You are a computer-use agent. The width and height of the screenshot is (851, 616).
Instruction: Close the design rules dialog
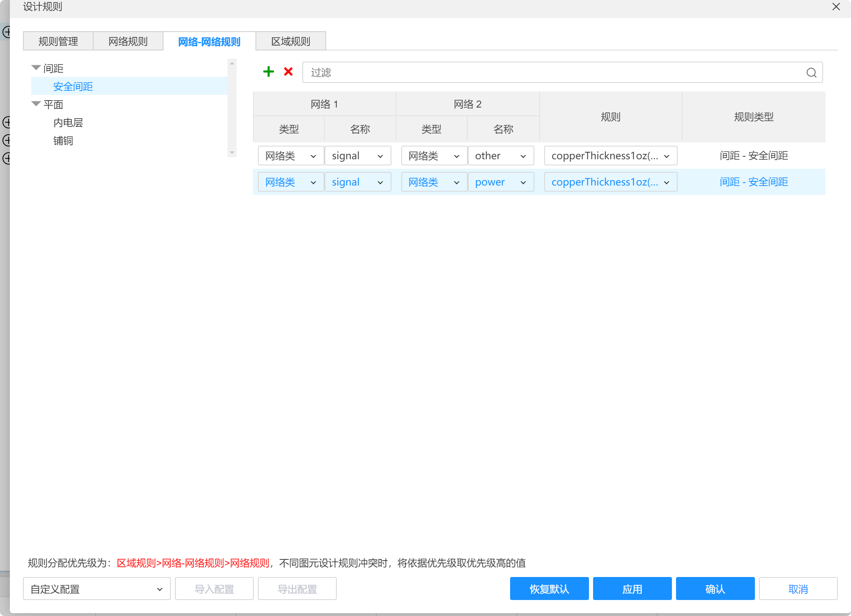(x=836, y=7)
